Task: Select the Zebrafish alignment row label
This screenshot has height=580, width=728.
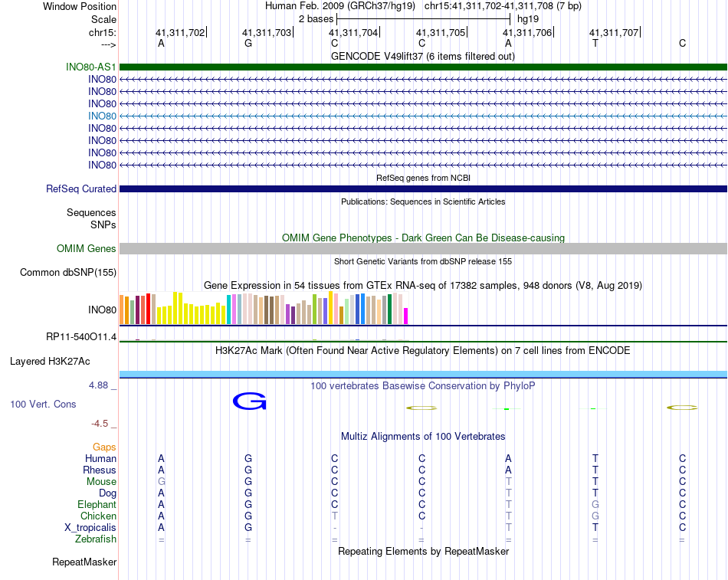Action: (x=96, y=539)
